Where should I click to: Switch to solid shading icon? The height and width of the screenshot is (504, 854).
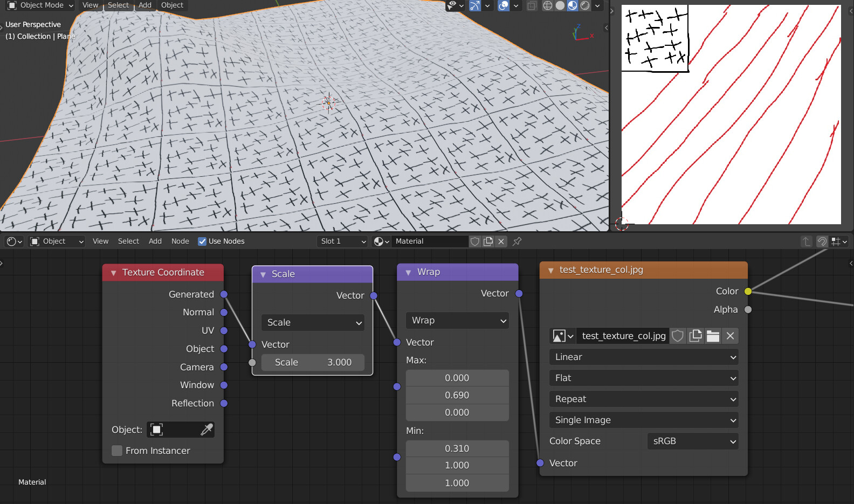pyautogui.click(x=560, y=5)
